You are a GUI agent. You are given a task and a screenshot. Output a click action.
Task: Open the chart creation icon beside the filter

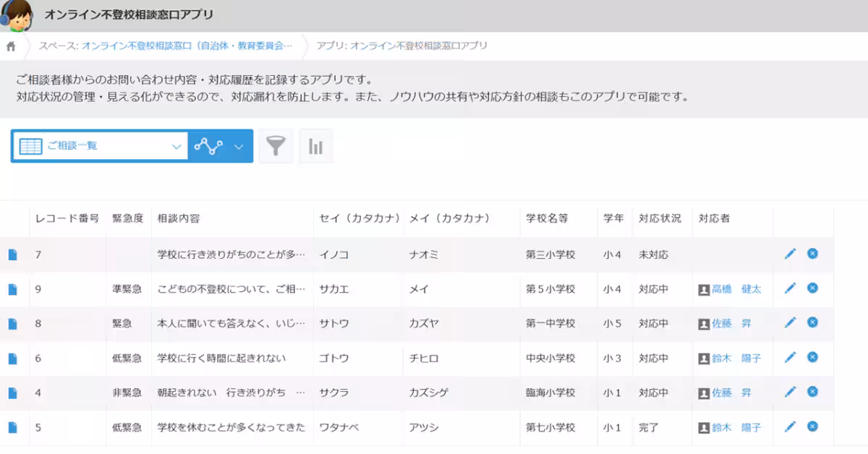pos(316,145)
